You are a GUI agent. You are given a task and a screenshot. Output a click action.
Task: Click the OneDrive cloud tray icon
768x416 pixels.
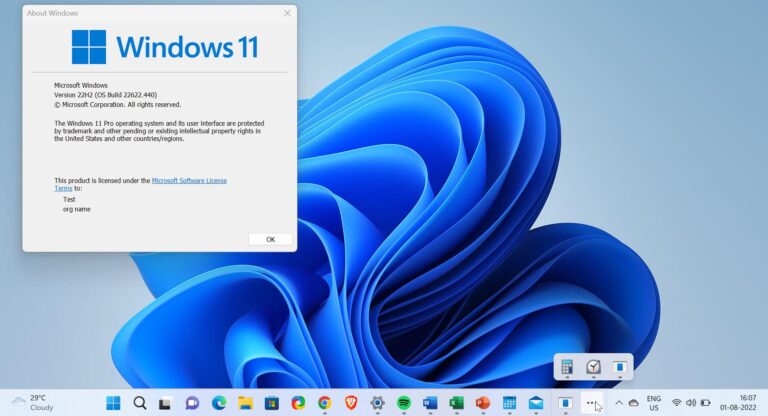pos(633,403)
